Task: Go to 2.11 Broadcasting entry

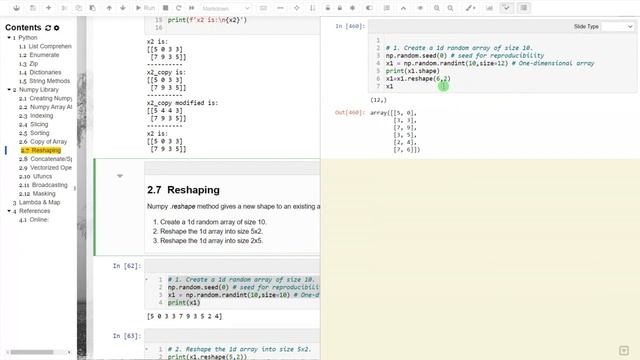Action: click(x=43, y=185)
